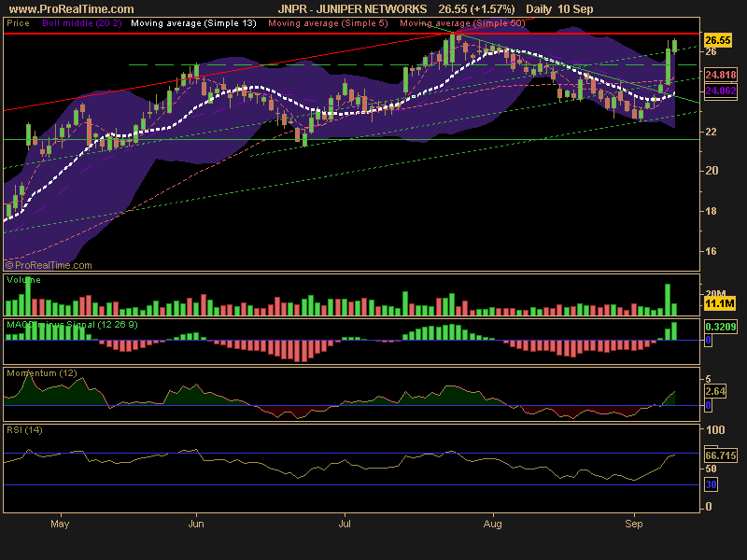Click the May label on time axis

(60, 524)
